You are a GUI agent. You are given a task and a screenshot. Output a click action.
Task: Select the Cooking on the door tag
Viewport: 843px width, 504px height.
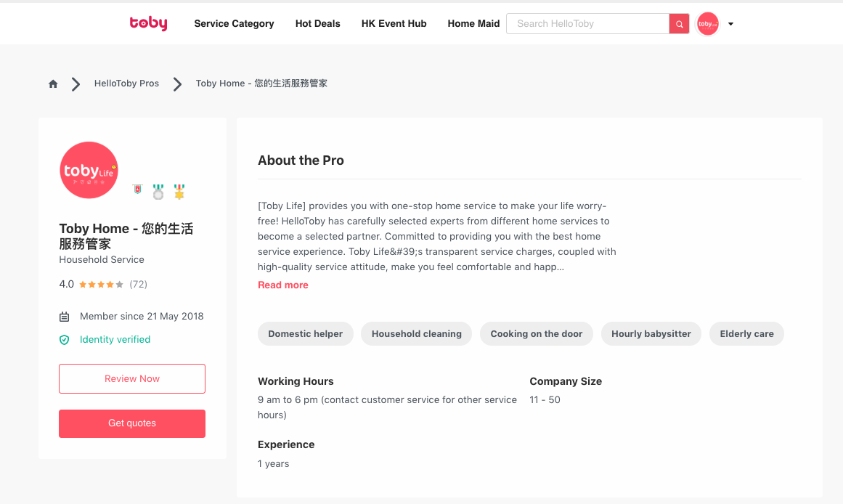537,334
